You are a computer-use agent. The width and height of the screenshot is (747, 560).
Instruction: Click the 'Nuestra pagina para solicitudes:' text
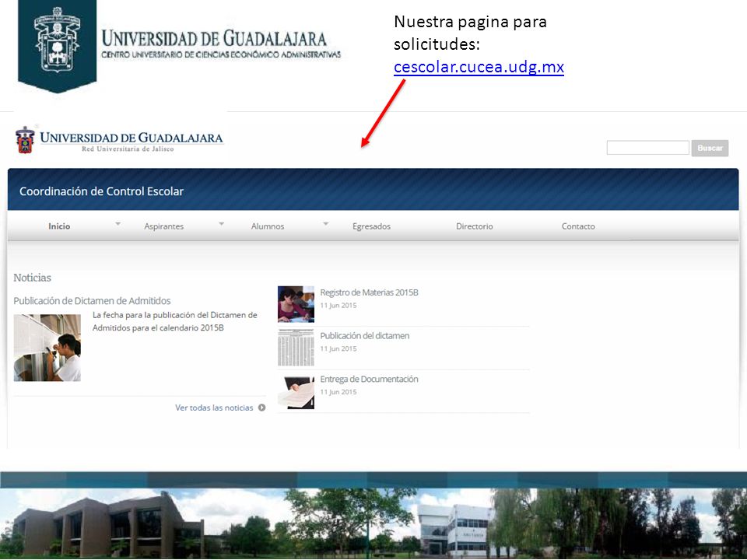(x=470, y=33)
